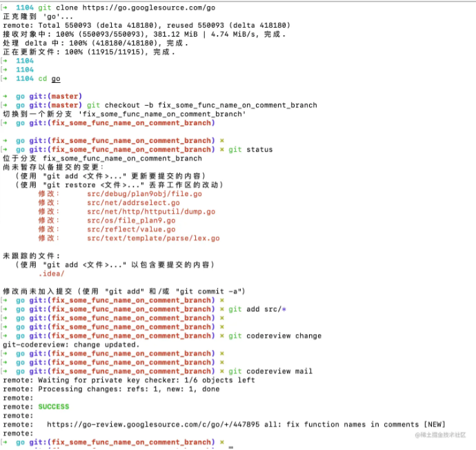476x450 pixels.
Task: Click the 'git restore <文件>...' hint line
Action: [119, 185]
